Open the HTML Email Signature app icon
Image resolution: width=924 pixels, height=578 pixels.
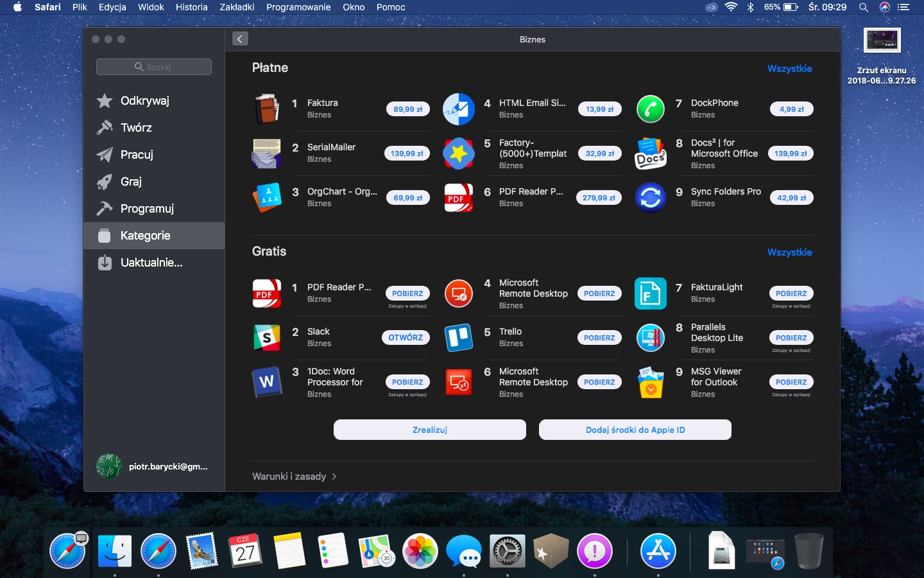459,109
